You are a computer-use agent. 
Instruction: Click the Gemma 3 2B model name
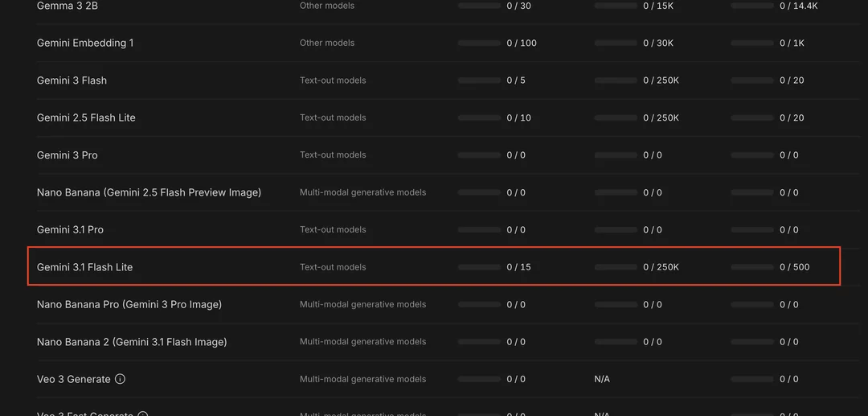pos(67,6)
